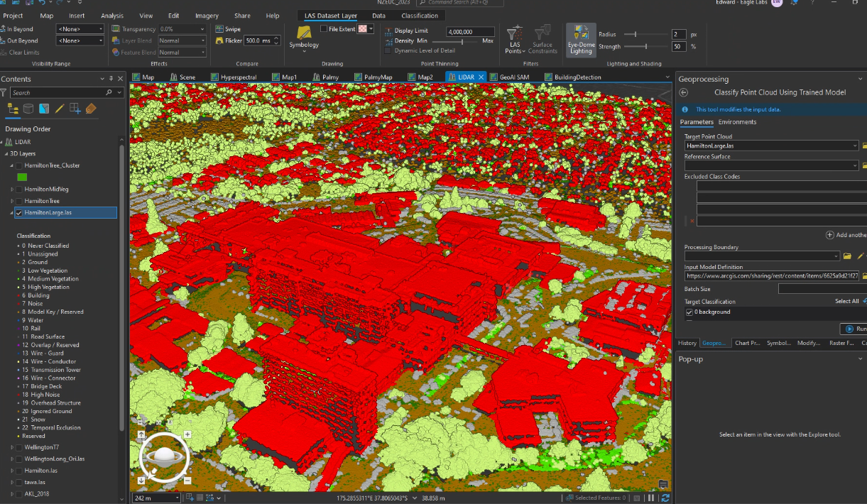Switch to Environments tab in Geoprocessing
Viewport: 867px width, 504px height.
[x=737, y=122]
